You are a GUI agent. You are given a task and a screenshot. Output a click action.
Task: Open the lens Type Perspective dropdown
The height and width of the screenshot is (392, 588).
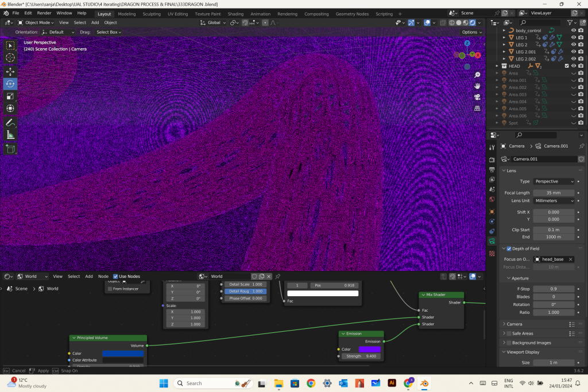(554, 181)
